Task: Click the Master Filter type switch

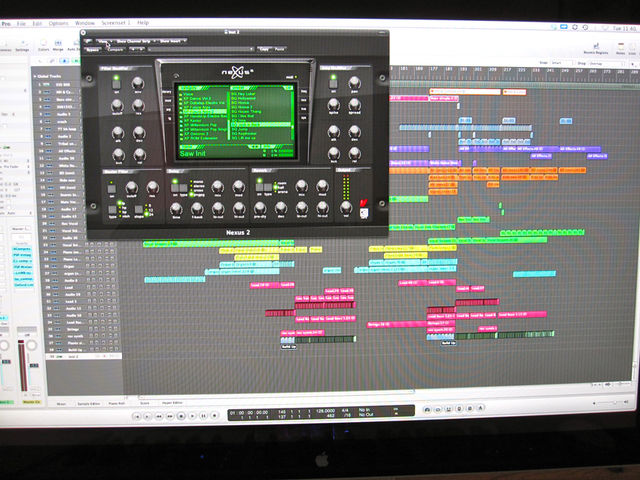Action: coord(113,210)
